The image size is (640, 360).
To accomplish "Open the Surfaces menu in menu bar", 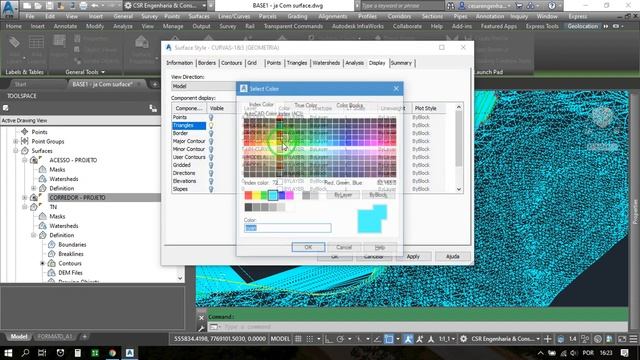I will coord(199,16).
